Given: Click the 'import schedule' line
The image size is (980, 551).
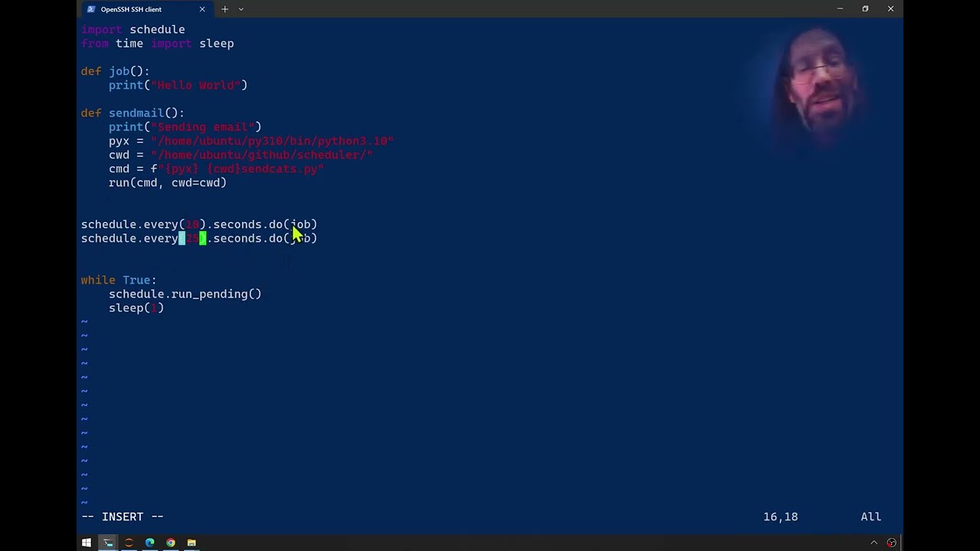Looking at the screenshot, I should pyautogui.click(x=133, y=30).
